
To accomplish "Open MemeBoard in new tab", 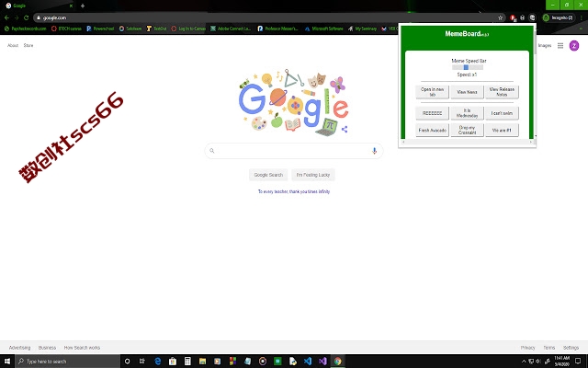I will pyautogui.click(x=432, y=92).
